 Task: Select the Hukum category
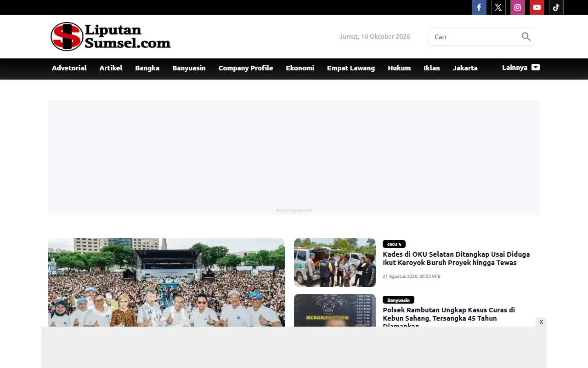(399, 68)
